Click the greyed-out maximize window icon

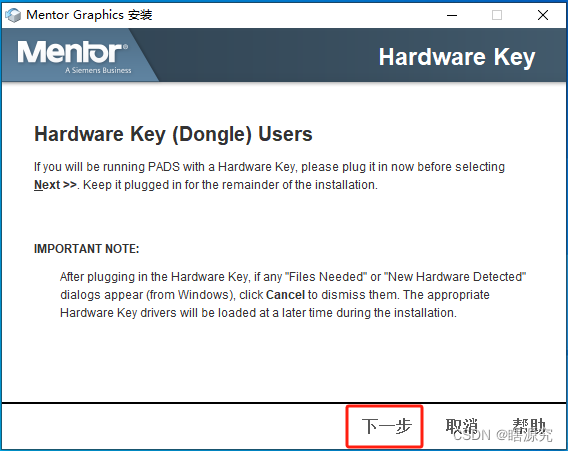tap(497, 15)
